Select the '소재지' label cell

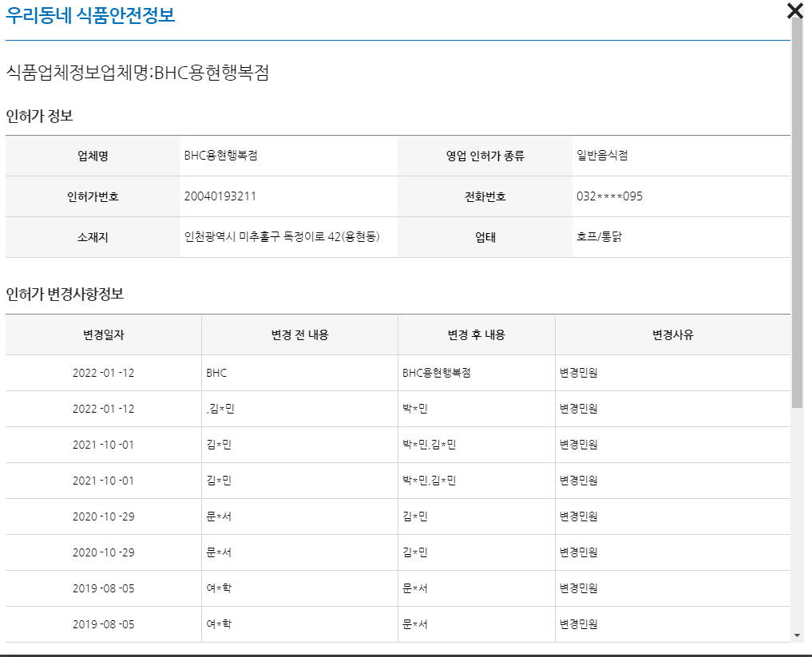pyautogui.click(x=93, y=237)
